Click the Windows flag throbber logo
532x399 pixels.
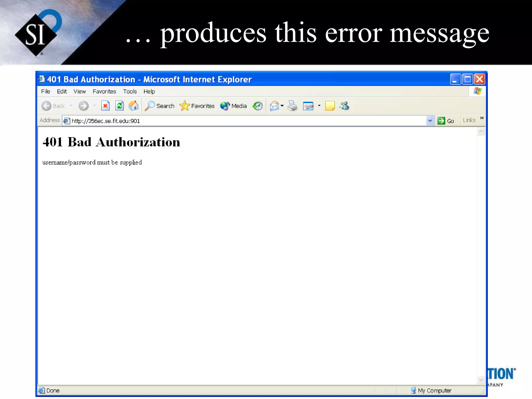477,91
